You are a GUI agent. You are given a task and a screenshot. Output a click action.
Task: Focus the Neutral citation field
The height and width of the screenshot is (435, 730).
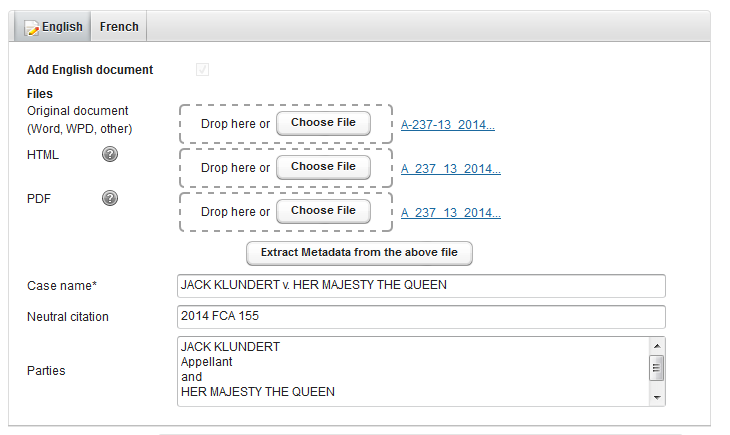click(420, 317)
